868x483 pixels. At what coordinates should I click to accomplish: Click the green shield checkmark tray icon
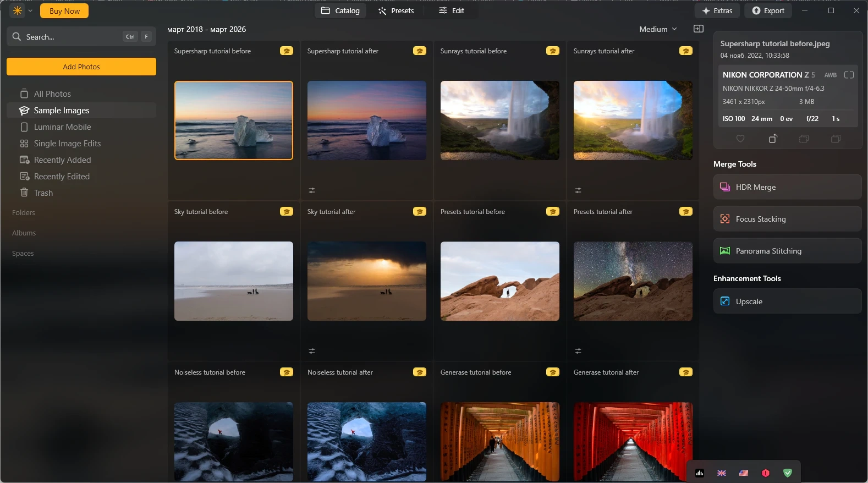788,473
